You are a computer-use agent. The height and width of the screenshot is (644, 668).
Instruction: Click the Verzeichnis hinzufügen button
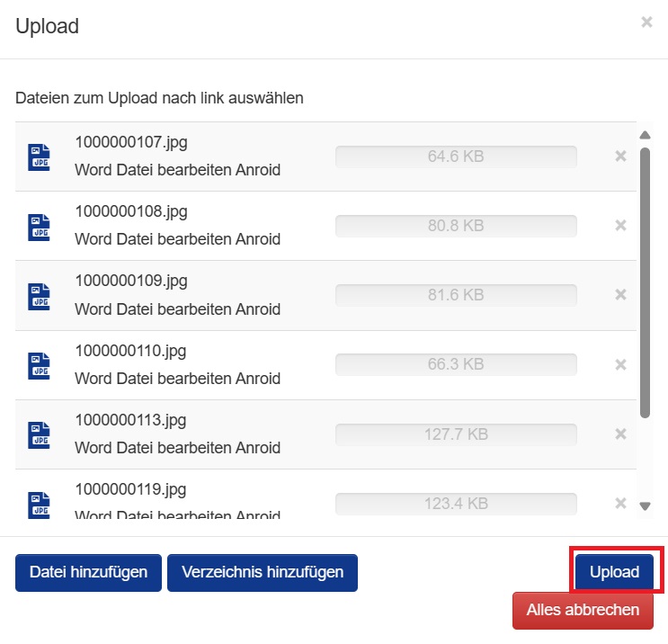263,572
